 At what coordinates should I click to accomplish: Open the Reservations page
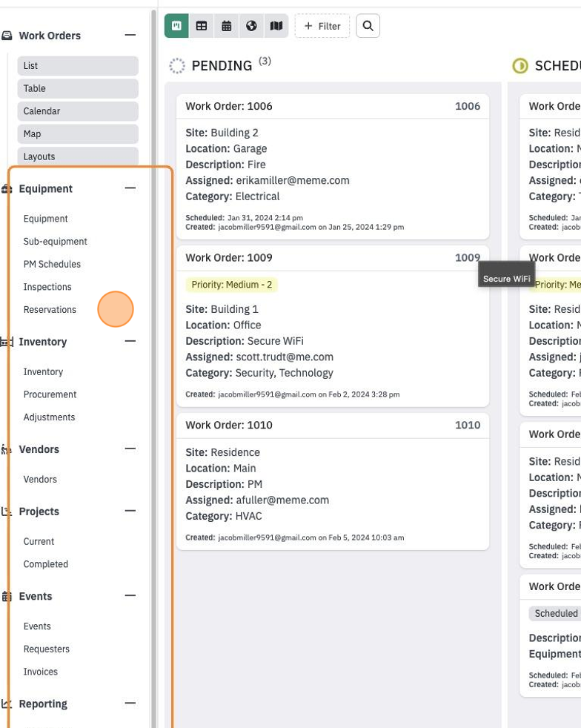tap(50, 310)
